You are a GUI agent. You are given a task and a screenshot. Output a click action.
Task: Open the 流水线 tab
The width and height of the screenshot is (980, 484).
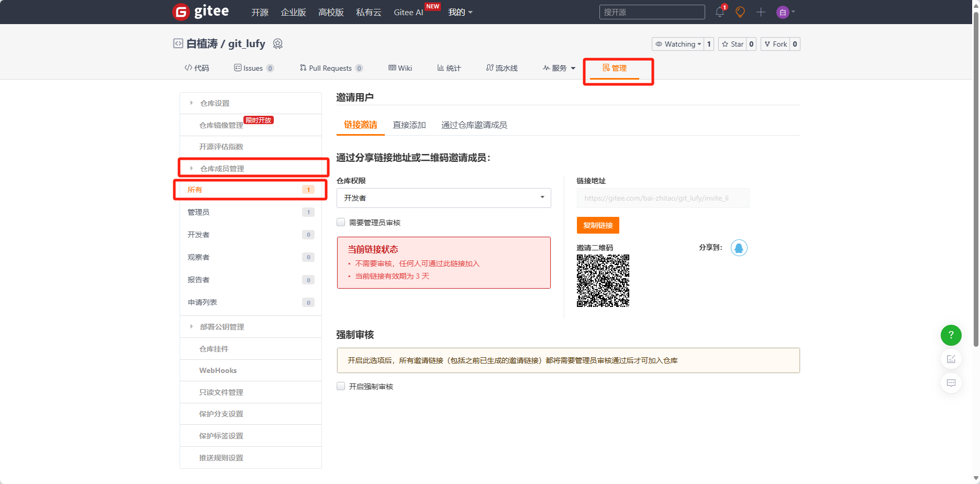tap(502, 68)
